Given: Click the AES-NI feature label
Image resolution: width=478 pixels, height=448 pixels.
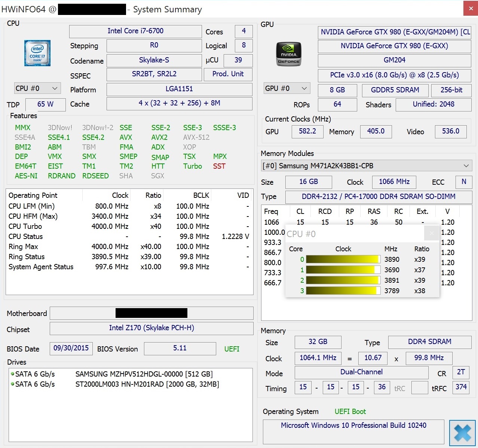Looking at the screenshot, I should coord(26,176).
